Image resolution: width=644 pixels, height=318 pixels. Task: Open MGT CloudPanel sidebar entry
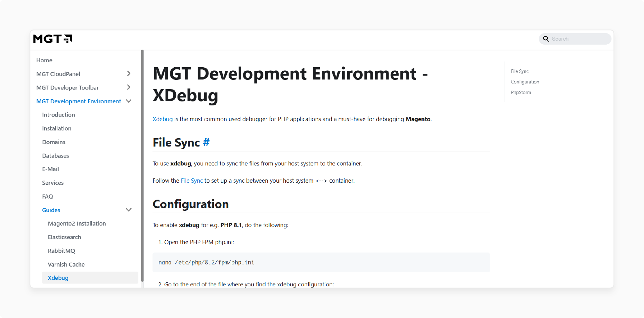(x=58, y=74)
